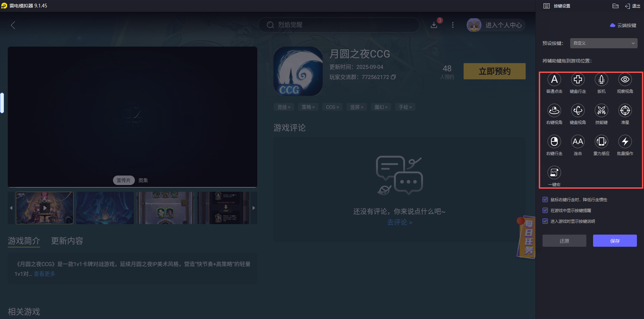The image size is (644, 319).
Task: Click the 还原 restore button
Action: (x=564, y=241)
